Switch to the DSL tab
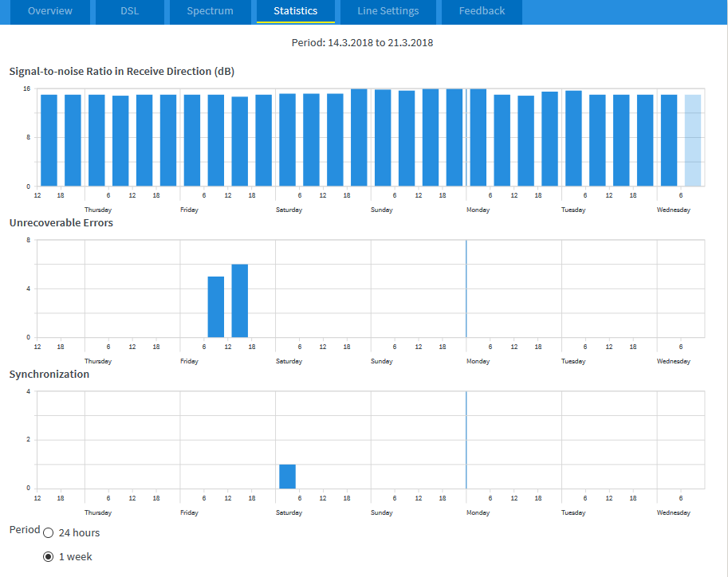 tap(129, 11)
